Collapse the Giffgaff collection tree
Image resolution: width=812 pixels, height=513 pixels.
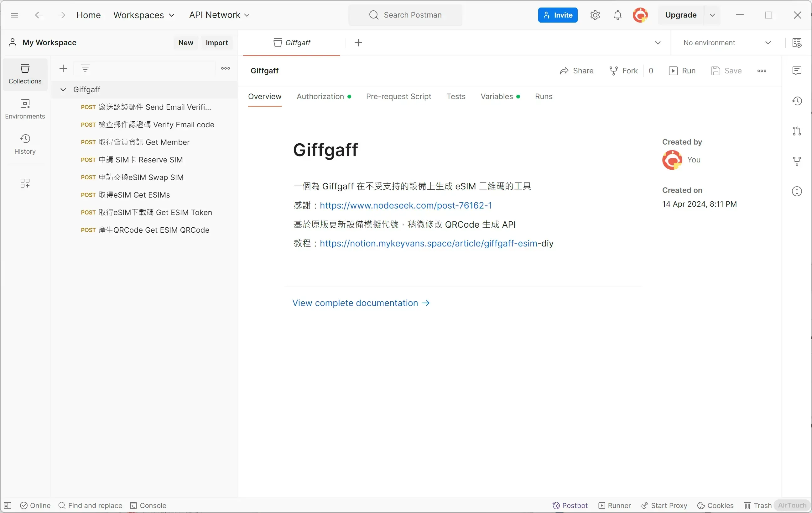pos(63,89)
